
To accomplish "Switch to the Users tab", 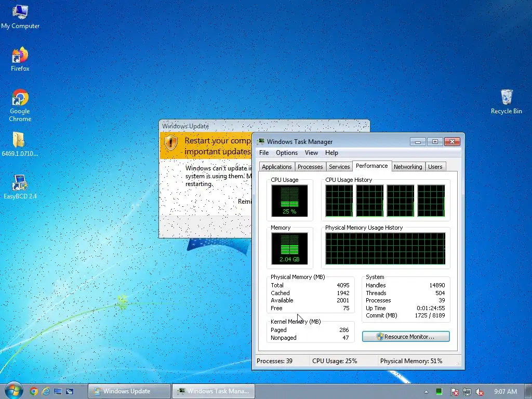I will click(435, 167).
